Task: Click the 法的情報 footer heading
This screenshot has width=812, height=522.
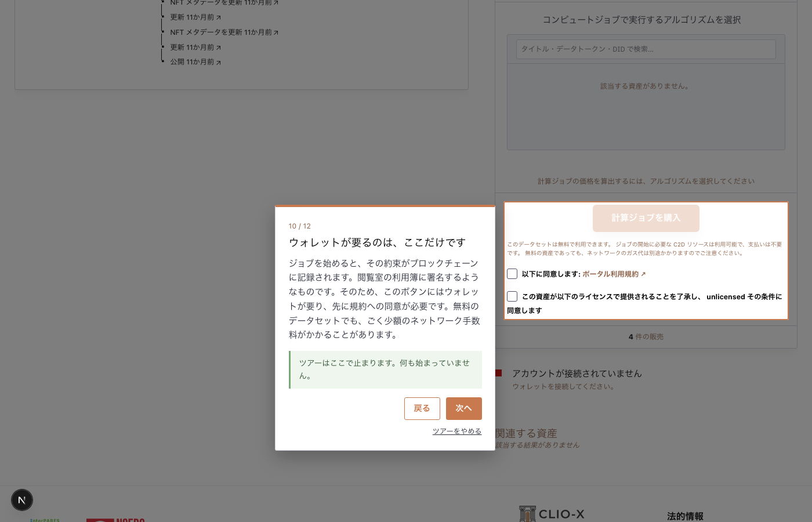Action: point(685,516)
